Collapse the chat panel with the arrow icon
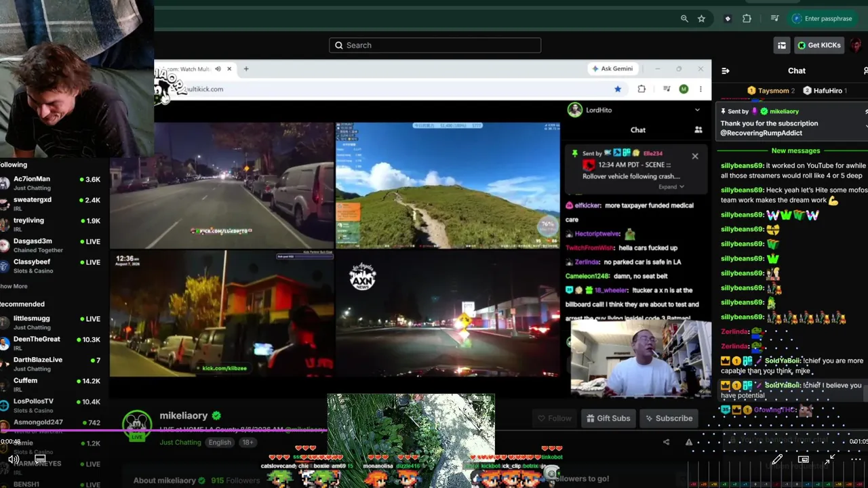The width and height of the screenshot is (868, 488). pos(726,70)
